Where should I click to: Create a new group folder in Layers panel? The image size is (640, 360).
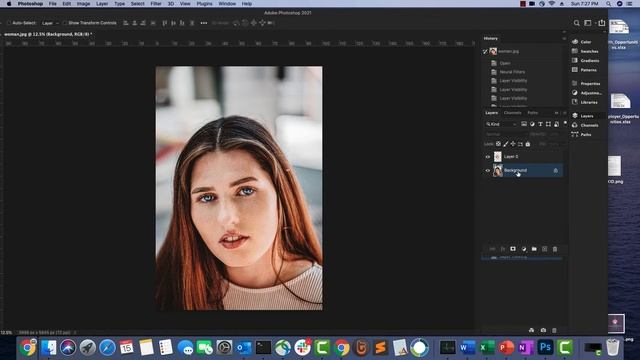point(534,249)
